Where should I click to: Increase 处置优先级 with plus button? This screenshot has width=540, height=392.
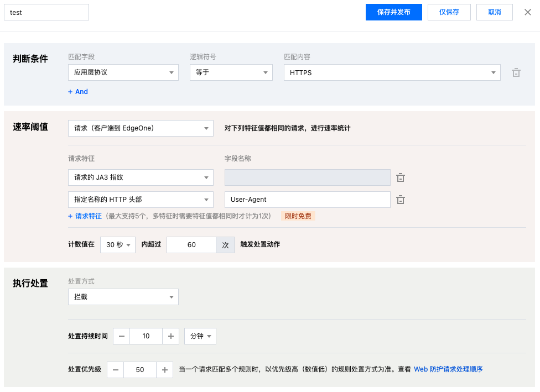(165, 369)
